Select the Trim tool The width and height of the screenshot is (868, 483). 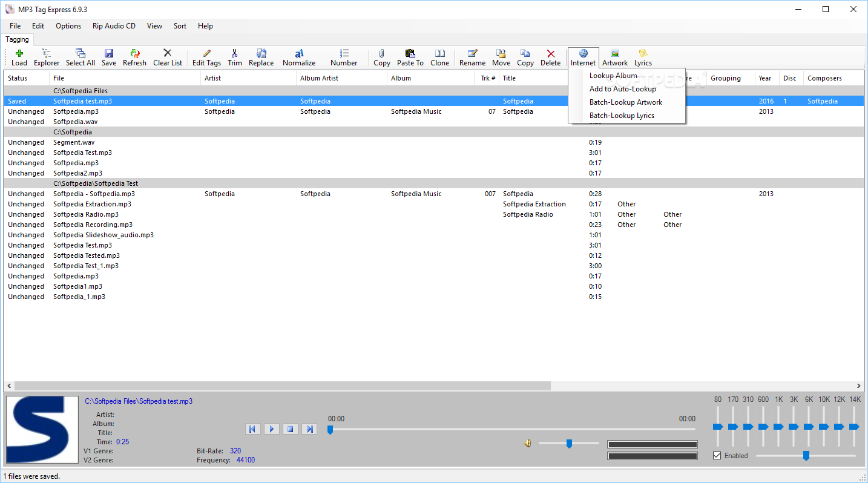(235, 57)
